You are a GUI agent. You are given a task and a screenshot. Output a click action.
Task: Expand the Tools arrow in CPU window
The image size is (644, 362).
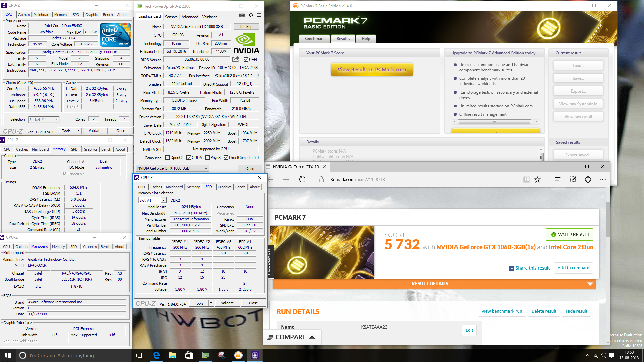[x=79, y=131]
